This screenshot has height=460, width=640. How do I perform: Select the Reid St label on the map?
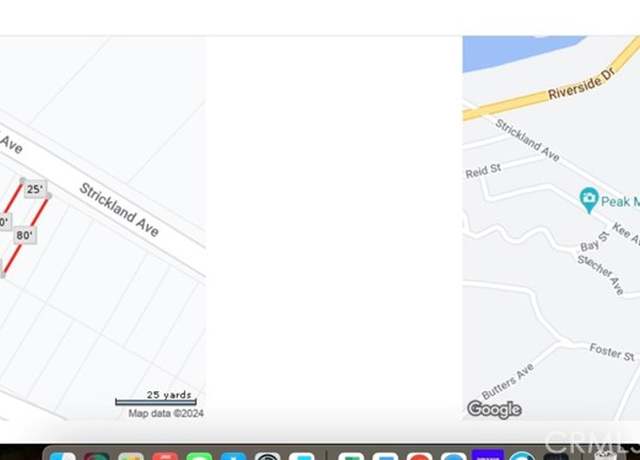pyautogui.click(x=483, y=171)
